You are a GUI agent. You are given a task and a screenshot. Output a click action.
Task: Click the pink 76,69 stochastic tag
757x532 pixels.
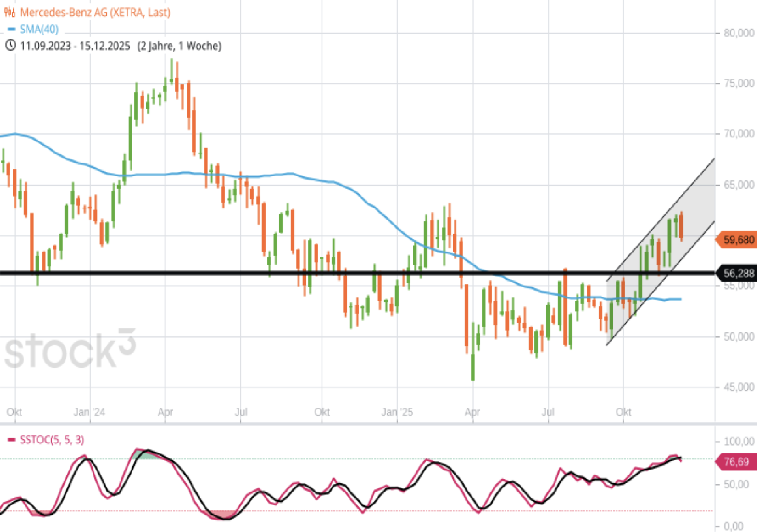pos(736,462)
